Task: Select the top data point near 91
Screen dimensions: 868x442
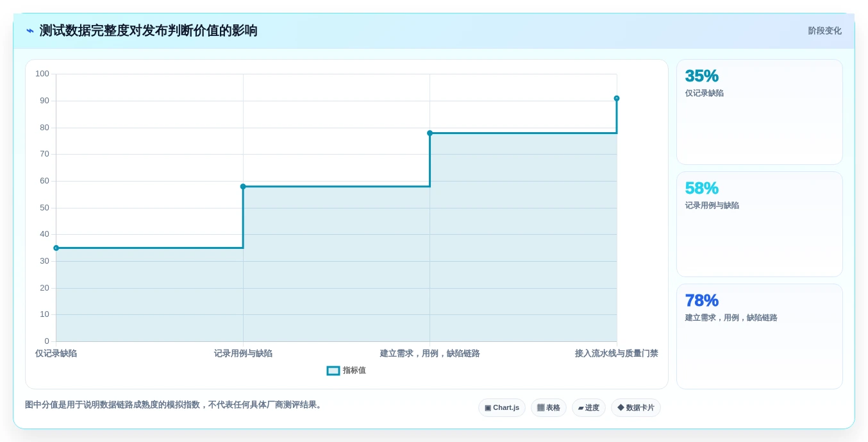Action: (x=617, y=98)
